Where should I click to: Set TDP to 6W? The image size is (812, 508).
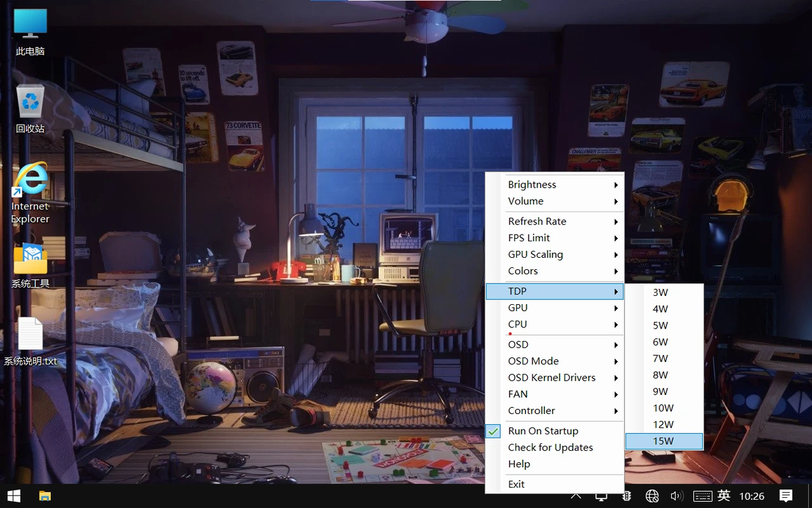664,342
